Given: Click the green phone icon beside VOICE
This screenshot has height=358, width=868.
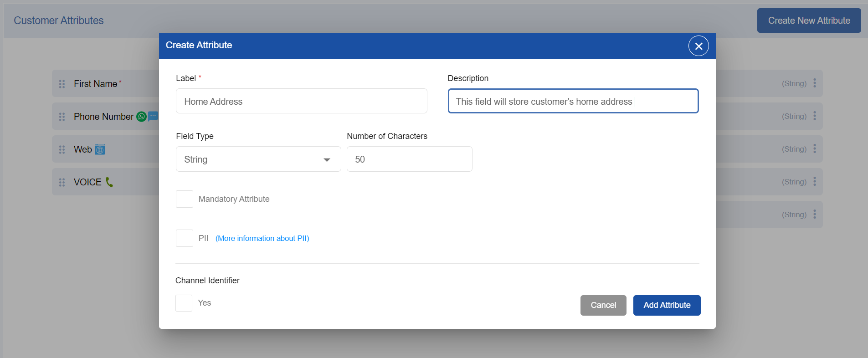Looking at the screenshot, I should click(x=109, y=182).
